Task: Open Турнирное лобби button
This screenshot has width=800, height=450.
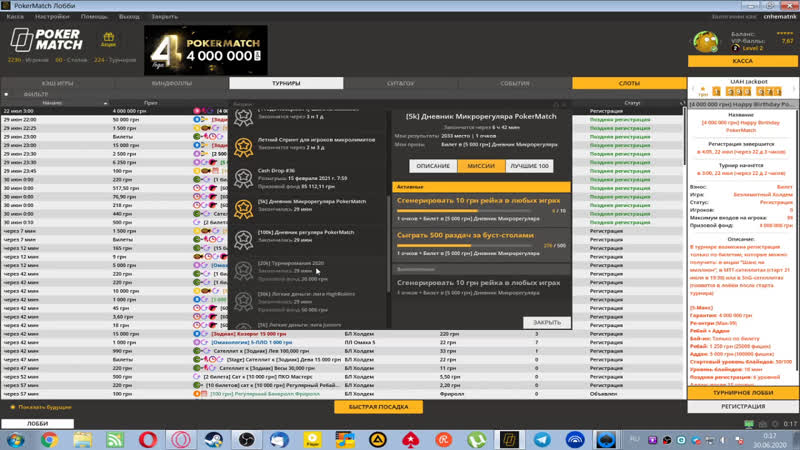Action: point(743,393)
